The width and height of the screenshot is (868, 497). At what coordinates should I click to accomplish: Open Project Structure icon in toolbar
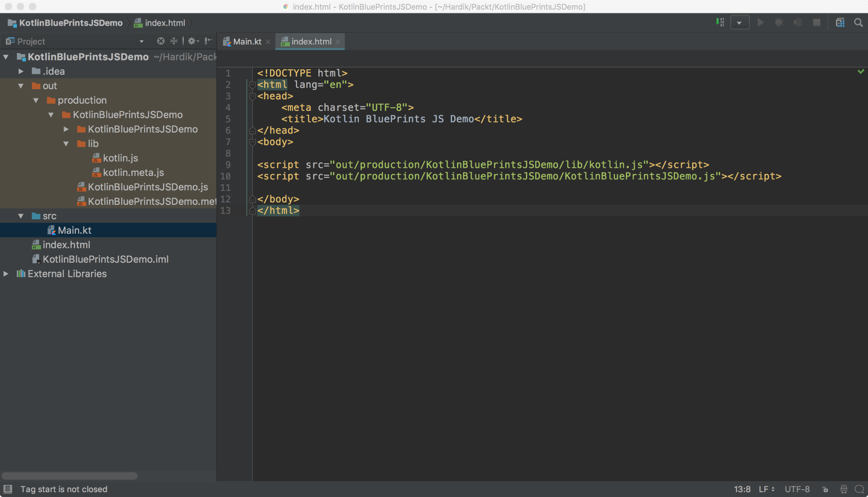[840, 22]
